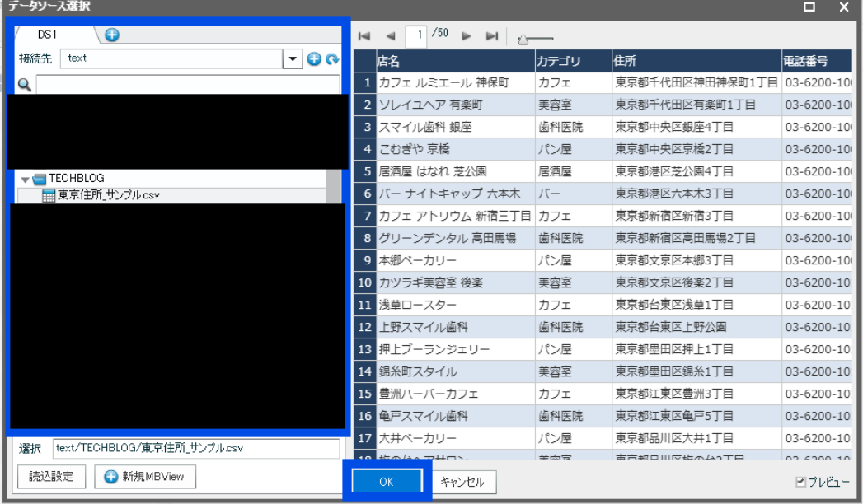Click the magnifier search icon

click(25, 85)
